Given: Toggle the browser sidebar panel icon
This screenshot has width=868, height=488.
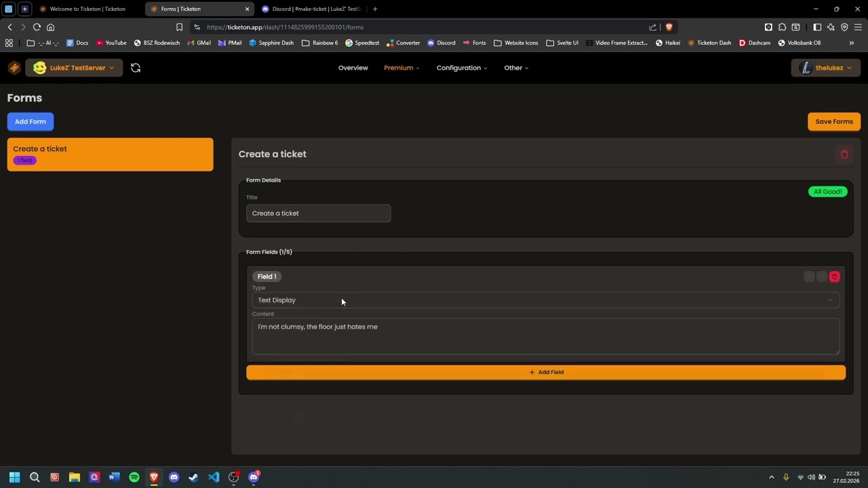Looking at the screenshot, I should pyautogui.click(x=817, y=27).
